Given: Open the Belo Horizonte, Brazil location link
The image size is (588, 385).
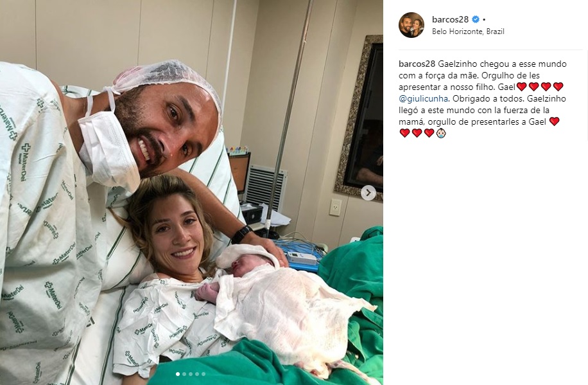Looking at the screenshot, I should [x=468, y=31].
